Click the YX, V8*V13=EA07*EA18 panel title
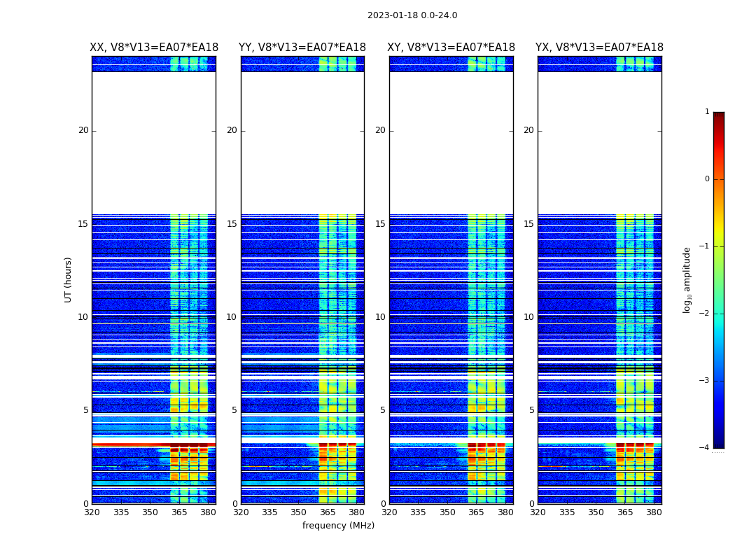The width and height of the screenshot is (735, 560). pos(599,48)
